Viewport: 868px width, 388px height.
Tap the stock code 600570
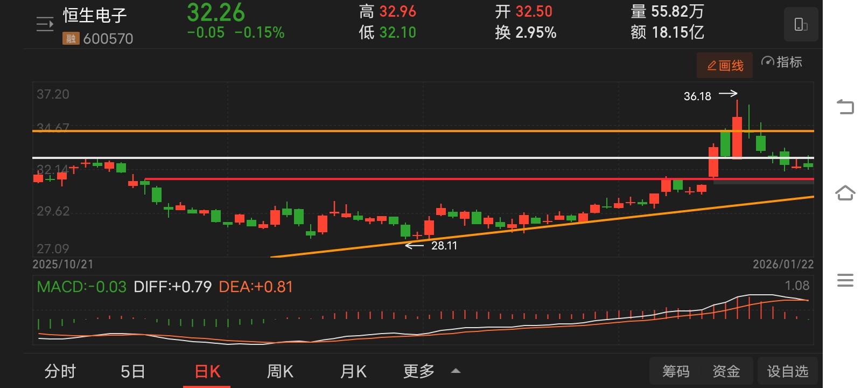coord(108,39)
